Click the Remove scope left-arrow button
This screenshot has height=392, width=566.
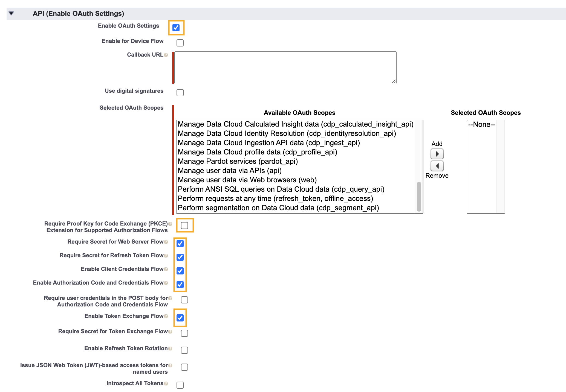pyautogui.click(x=437, y=166)
